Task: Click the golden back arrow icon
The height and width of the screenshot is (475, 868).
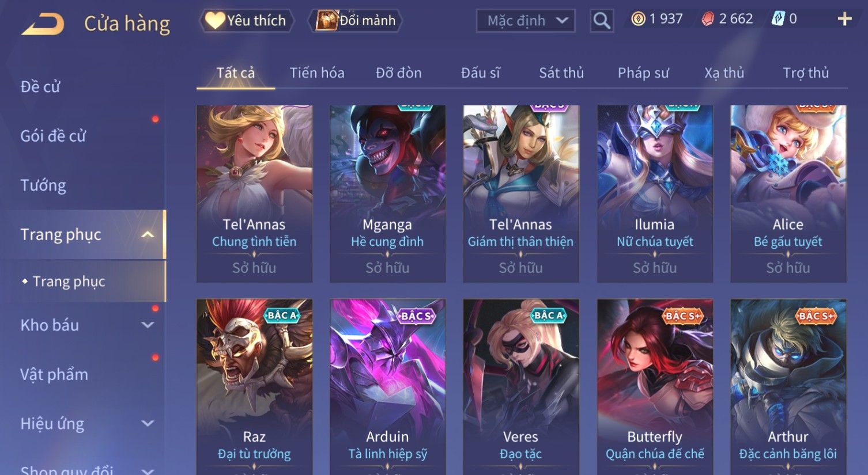Action: point(43,25)
